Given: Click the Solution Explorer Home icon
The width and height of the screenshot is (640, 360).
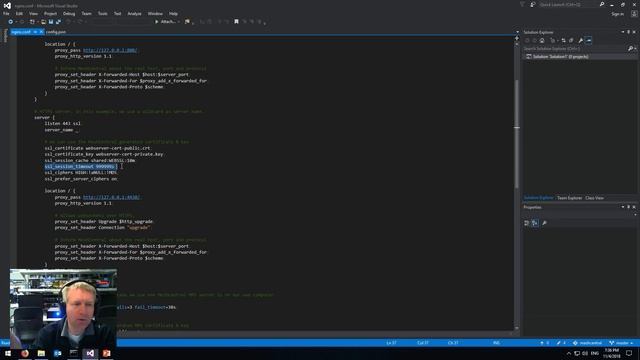Looking at the screenshot, I should 542,40.
